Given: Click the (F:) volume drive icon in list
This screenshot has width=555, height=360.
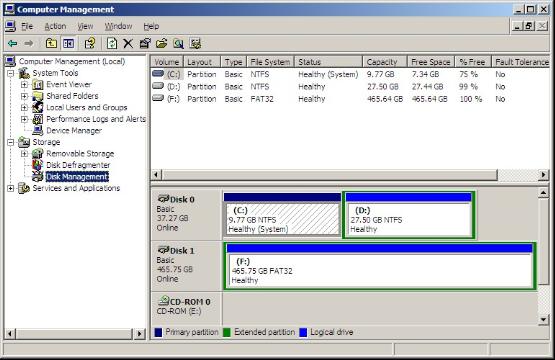Looking at the screenshot, I should tap(158, 98).
